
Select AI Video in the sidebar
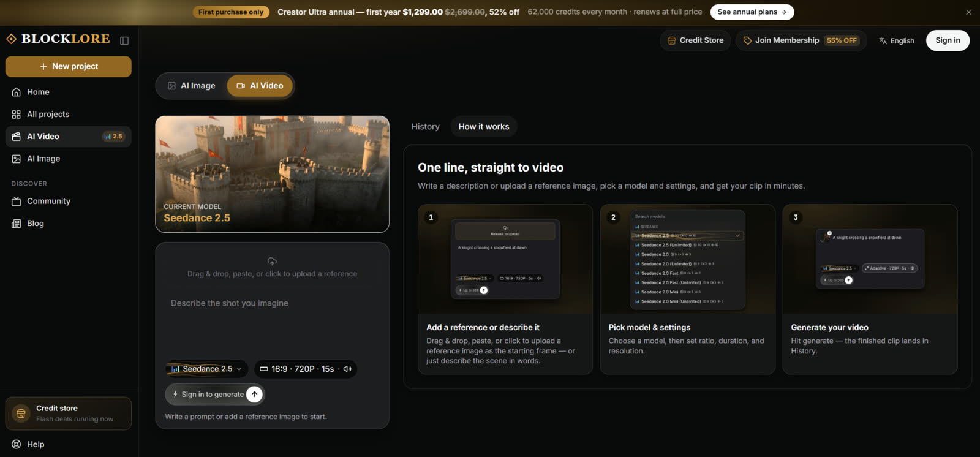click(x=69, y=136)
